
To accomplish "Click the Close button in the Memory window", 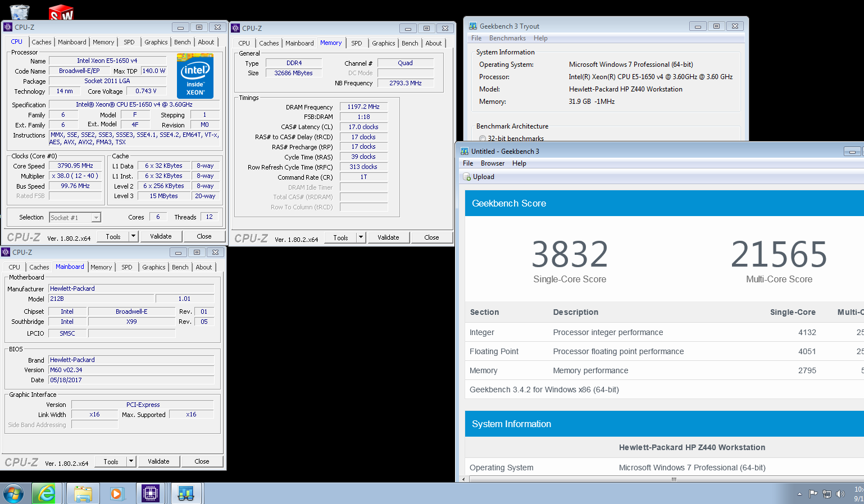I will tap(431, 237).
